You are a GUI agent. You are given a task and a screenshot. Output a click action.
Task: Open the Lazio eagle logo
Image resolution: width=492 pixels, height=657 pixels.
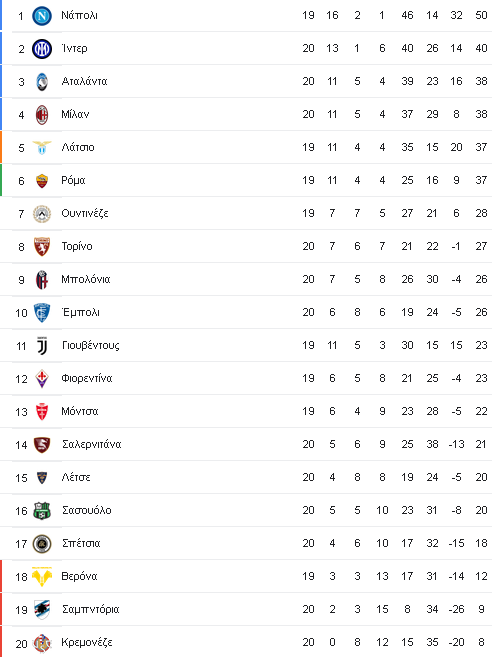(x=42, y=147)
